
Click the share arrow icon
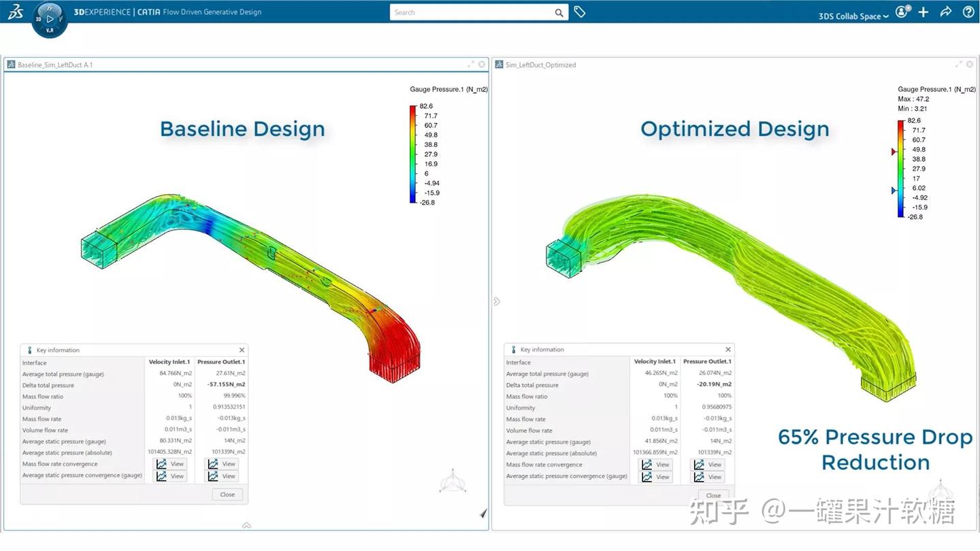point(945,12)
